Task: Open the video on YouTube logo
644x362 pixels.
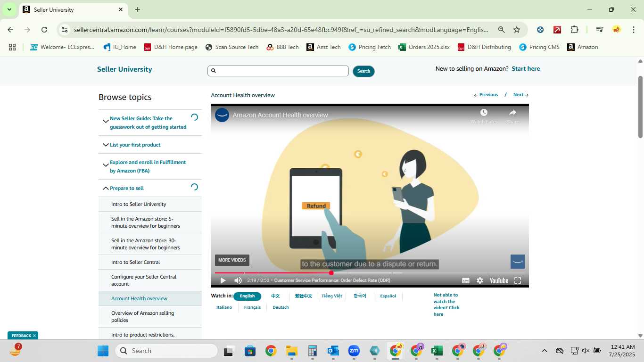Action: pyautogui.click(x=499, y=280)
